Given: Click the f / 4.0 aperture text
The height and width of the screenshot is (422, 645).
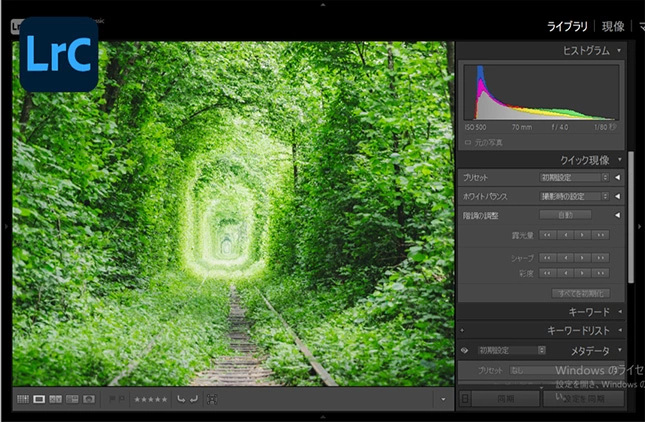Looking at the screenshot, I should [x=560, y=127].
